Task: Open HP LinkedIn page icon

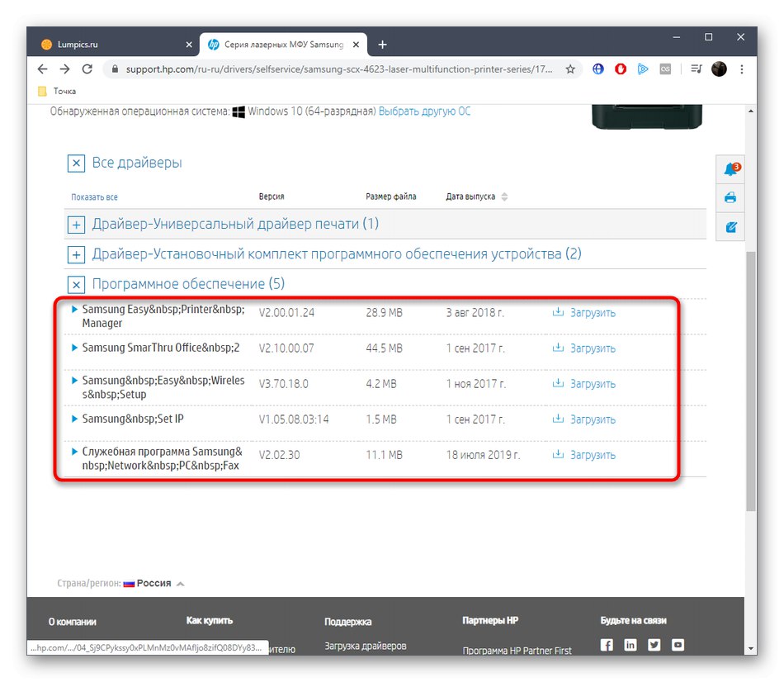Action: coord(630,645)
